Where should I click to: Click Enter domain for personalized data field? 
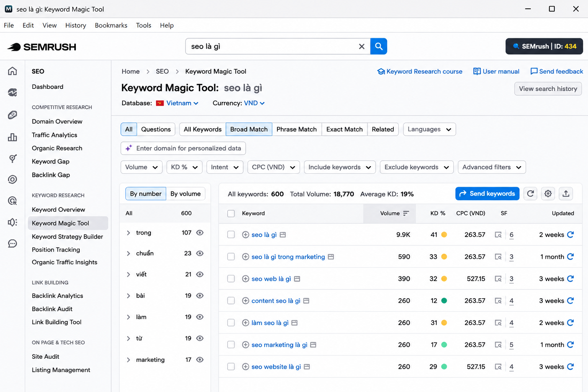pyautogui.click(x=183, y=148)
